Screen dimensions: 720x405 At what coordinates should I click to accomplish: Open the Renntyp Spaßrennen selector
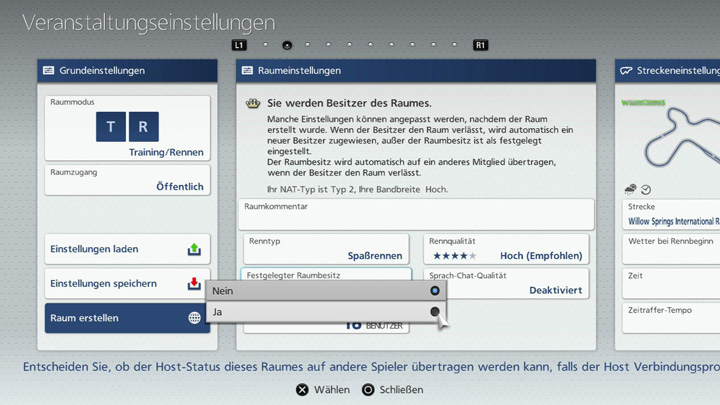pos(327,249)
